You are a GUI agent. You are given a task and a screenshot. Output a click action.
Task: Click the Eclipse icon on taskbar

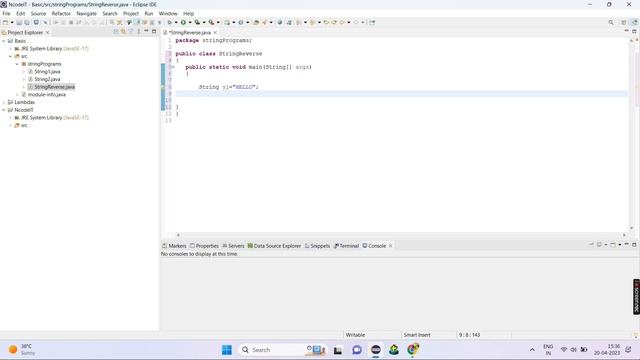point(376,350)
